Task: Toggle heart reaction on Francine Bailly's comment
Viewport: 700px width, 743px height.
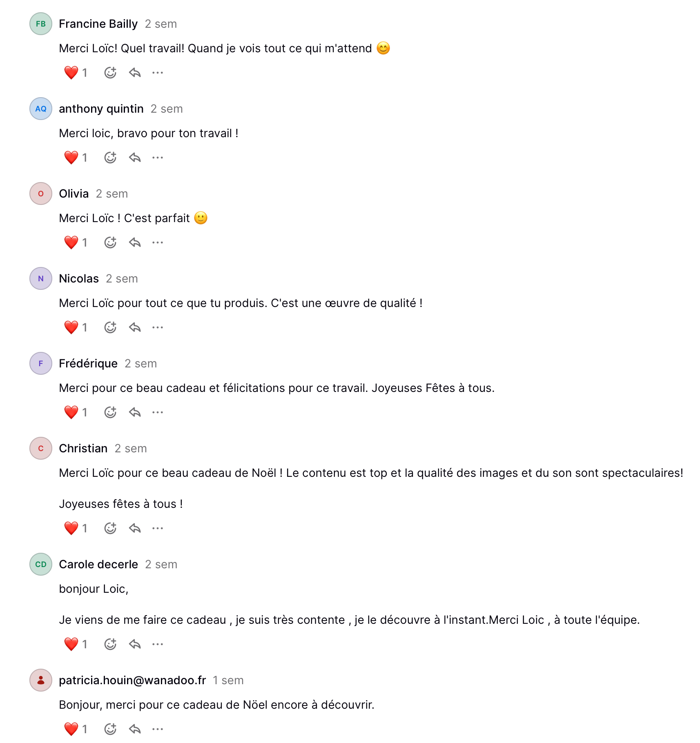Action: (x=76, y=73)
